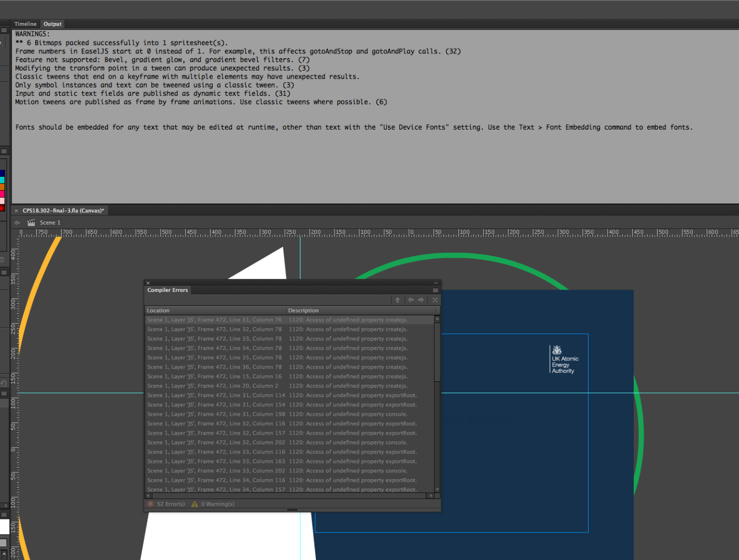Select error at Line 32, Column 116
The height and width of the screenshot is (560, 739).
point(289,424)
